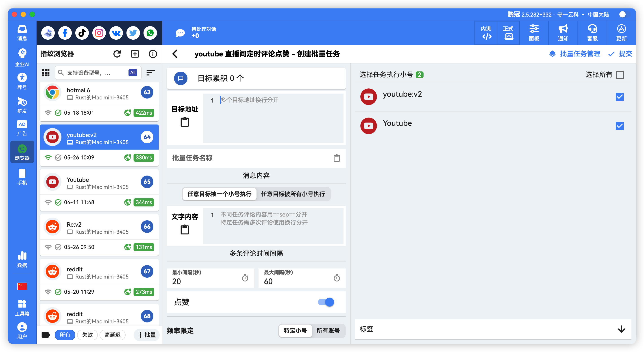Viewport: 644px width, 352px height.
Task: Open the All search filter dropdown
Action: click(133, 73)
